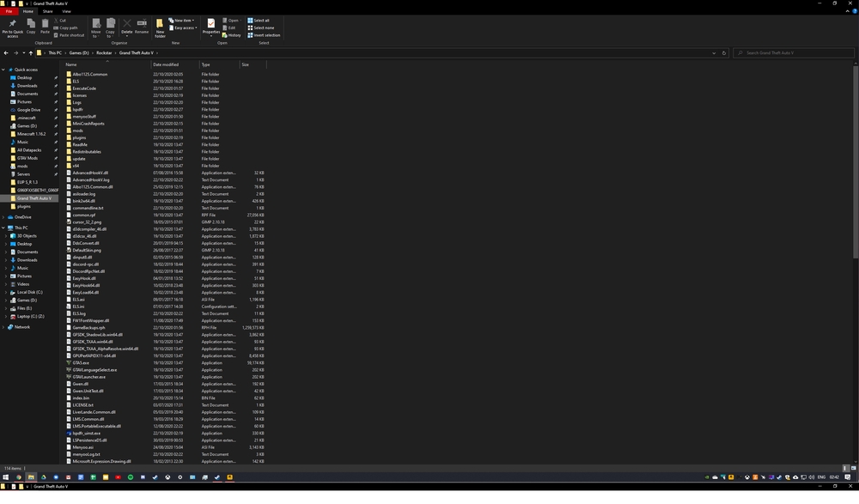Viewport: 859px width, 504px height.
Task: Expand Local Disk (C:) in the tree
Action: pos(7,293)
